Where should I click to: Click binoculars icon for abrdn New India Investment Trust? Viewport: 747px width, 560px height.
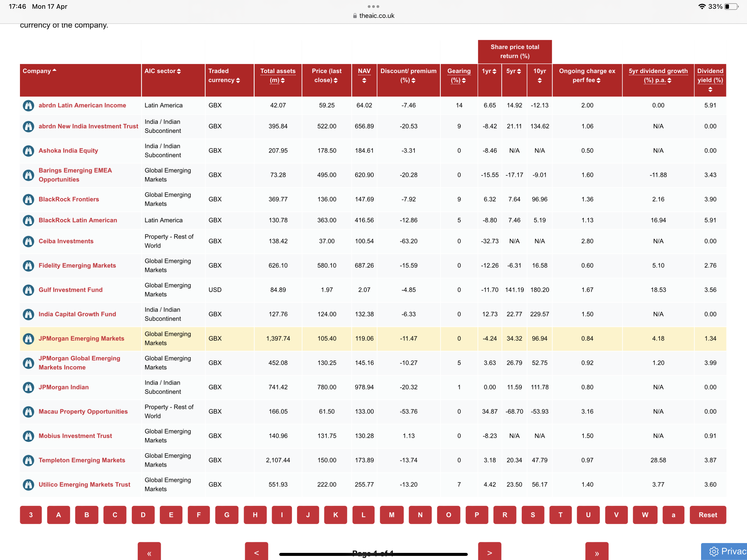28,126
